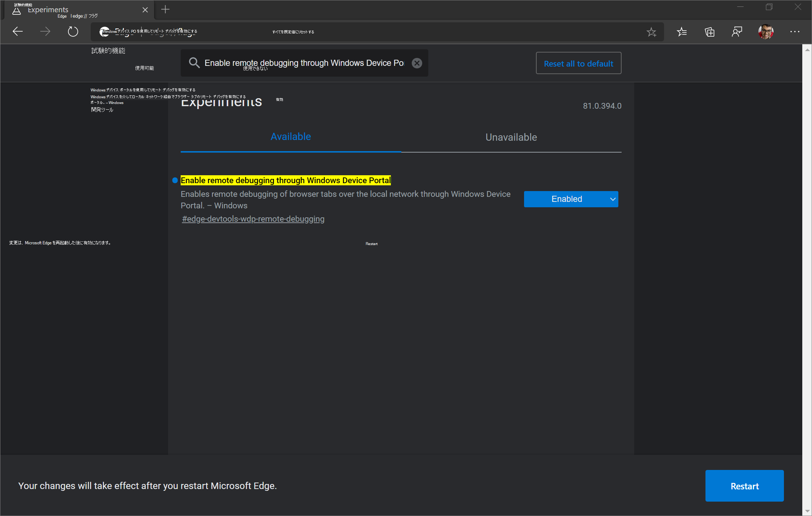Open the browser profile avatar
Screen dimensions: 812x516
pyautogui.click(x=766, y=32)
